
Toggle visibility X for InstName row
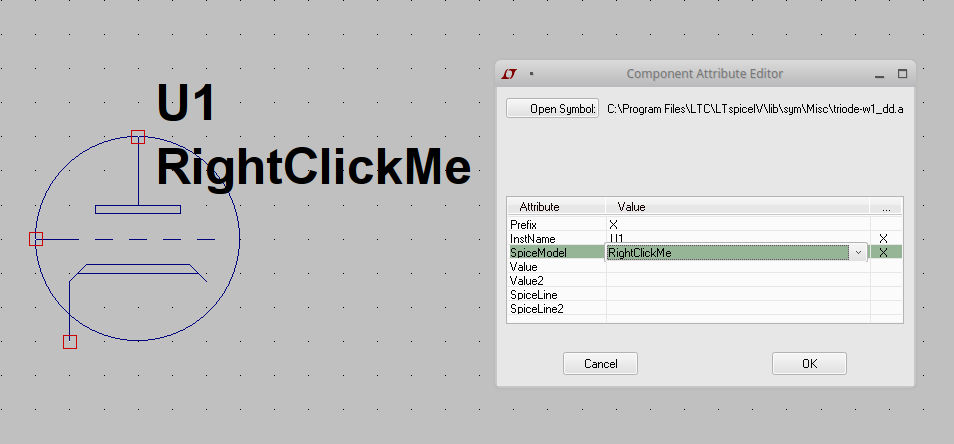tap(883, 238)
